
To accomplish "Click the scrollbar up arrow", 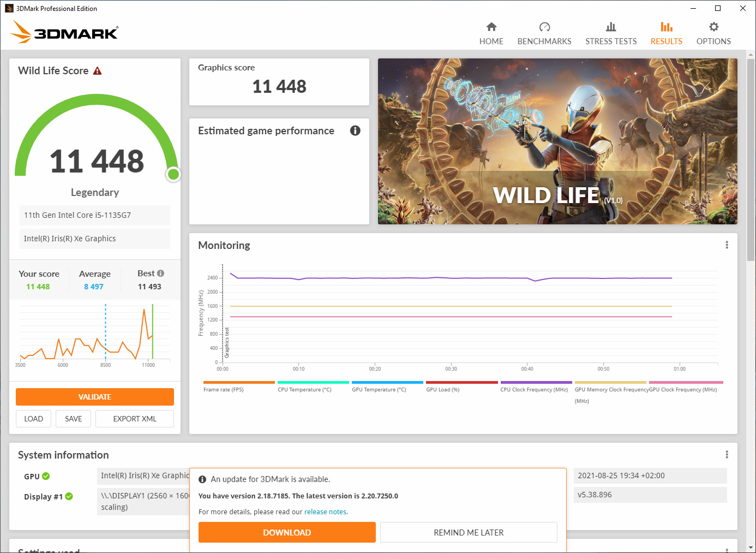I will tap(751, 55).
